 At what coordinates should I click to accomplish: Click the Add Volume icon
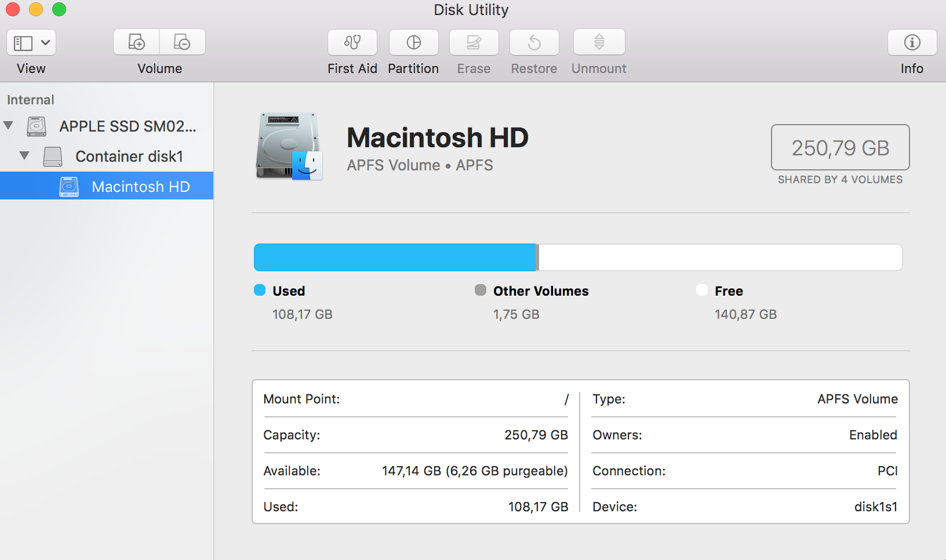click(136, 42)
